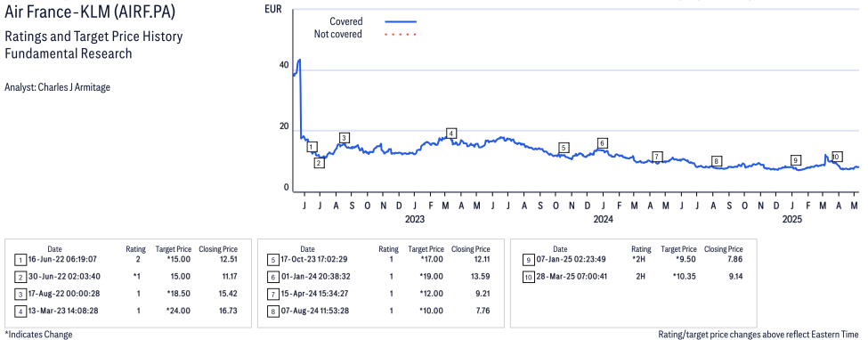Click chart marker 10 near March 2025
The height and width of the screenshot is (340, 868).
tap(837, 157)
